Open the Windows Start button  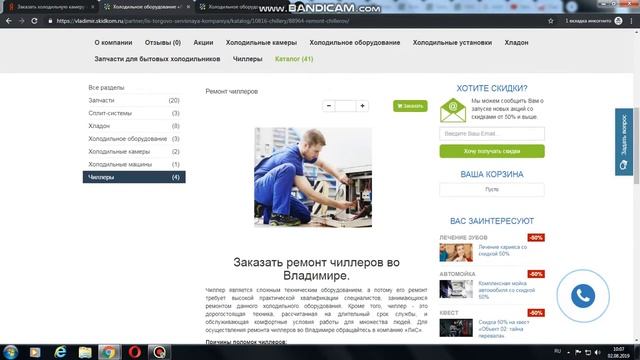point(10,352)
